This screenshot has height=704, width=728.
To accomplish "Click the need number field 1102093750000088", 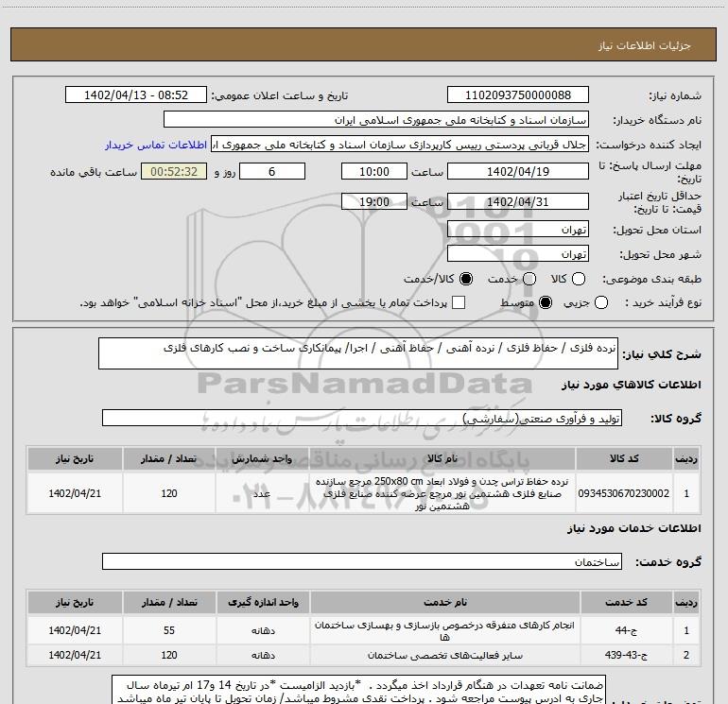I will pyautogui.click(x=518, y=94).
